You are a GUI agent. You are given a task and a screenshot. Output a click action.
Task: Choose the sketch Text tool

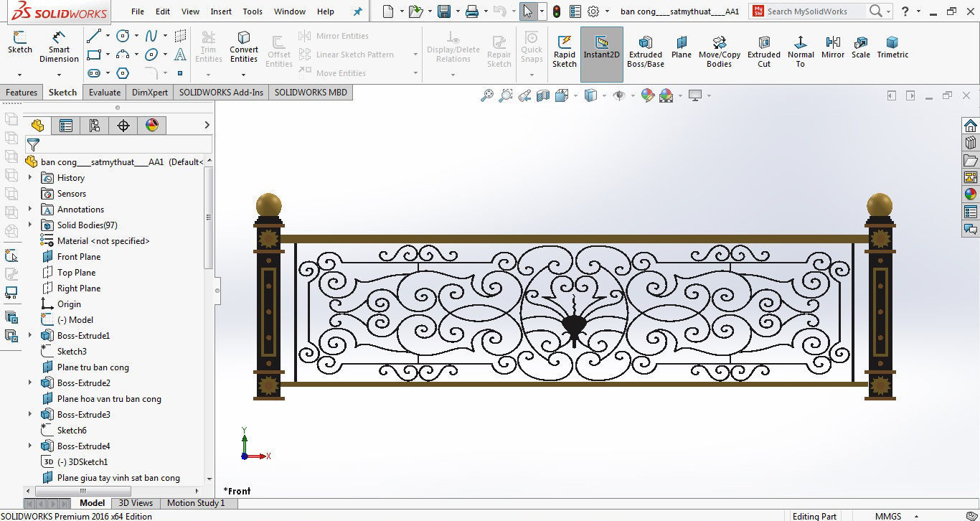coord(180,55)
